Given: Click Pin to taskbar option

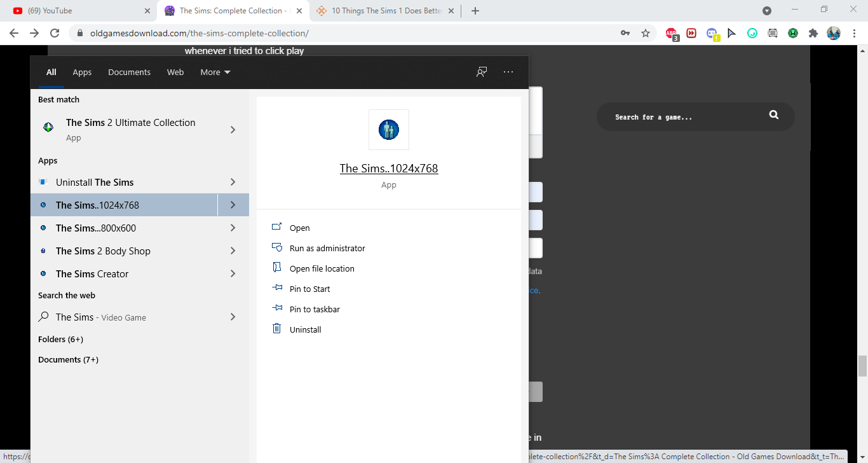Looking at the screenshot, I should (315, 309).
